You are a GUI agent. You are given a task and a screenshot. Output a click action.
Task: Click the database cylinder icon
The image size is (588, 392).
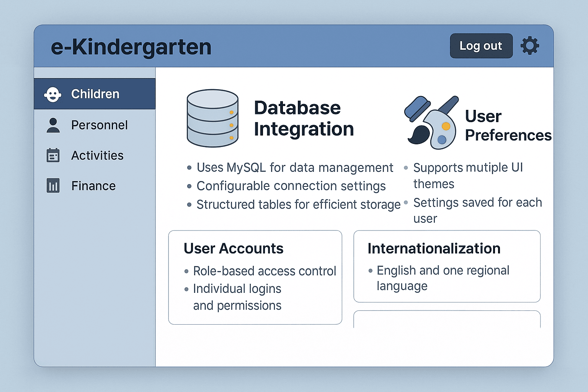click(x=212, y=118)
